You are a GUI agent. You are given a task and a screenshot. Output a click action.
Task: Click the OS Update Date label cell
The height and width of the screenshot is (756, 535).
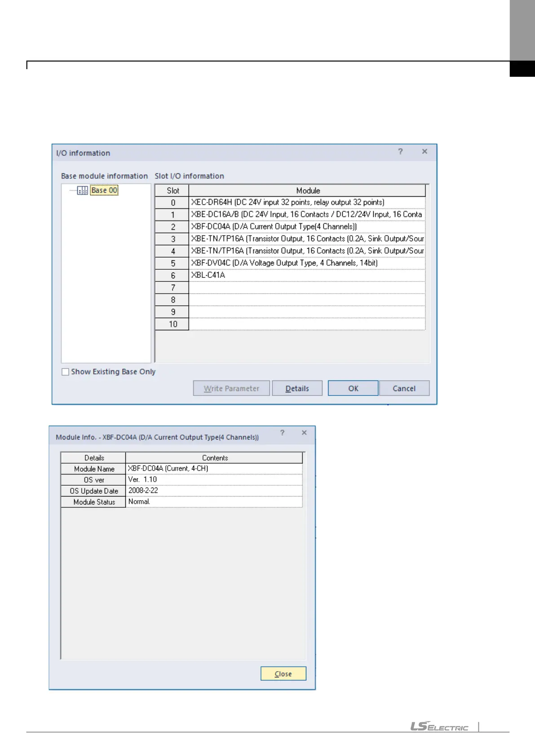(x=93, y=491)
